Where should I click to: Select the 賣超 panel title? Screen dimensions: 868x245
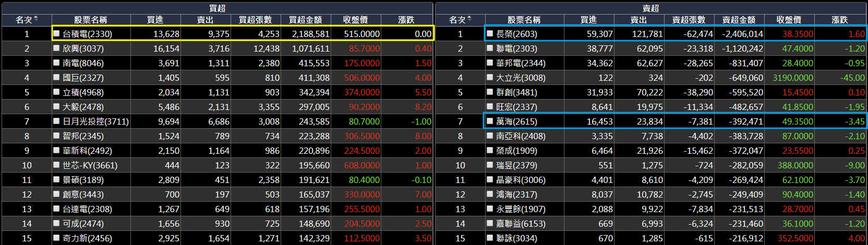click(651, 8)
